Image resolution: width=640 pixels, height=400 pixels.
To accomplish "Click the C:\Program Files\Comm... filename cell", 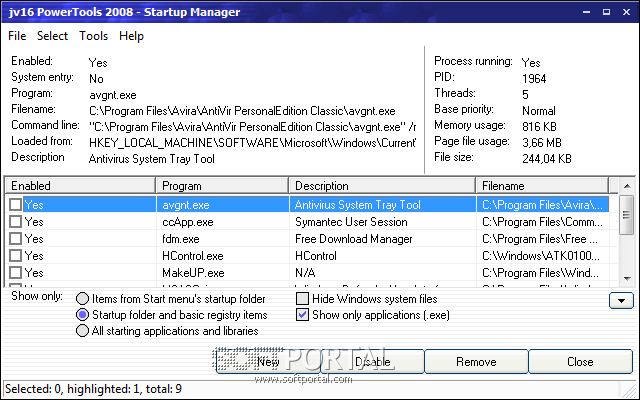I will (x=542, y=222).
